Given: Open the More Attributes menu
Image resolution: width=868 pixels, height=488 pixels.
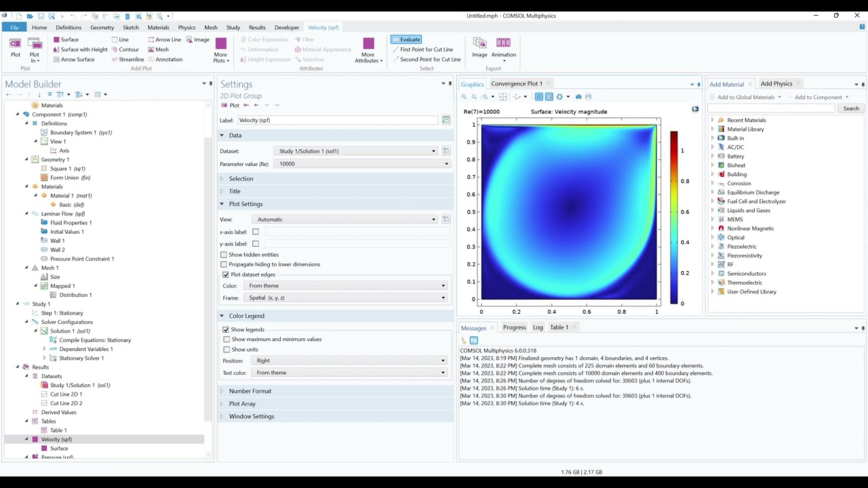Looking at the screenshot, I should coord(368,49).
